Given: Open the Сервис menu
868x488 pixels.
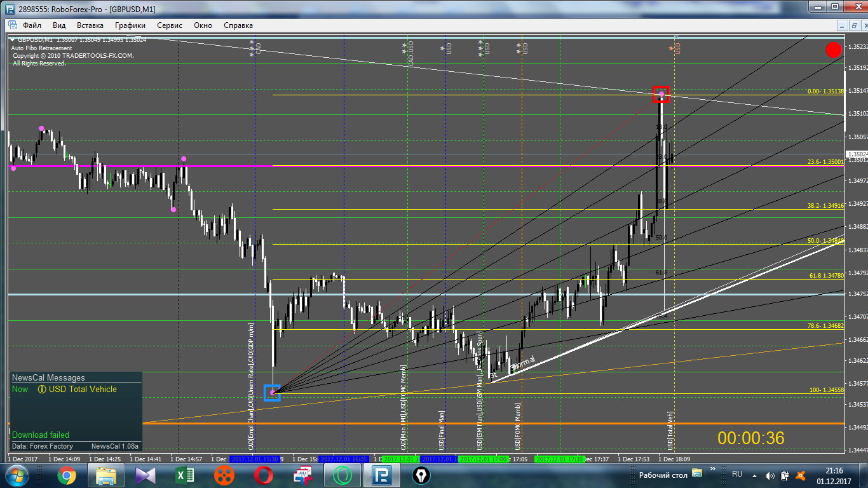Looking at the screenshot, I should tap(170, 25).
